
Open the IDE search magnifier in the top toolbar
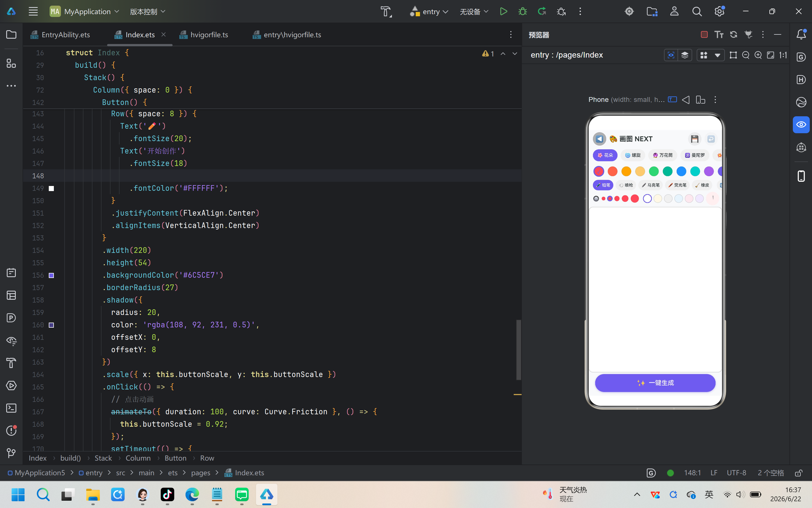697,11
